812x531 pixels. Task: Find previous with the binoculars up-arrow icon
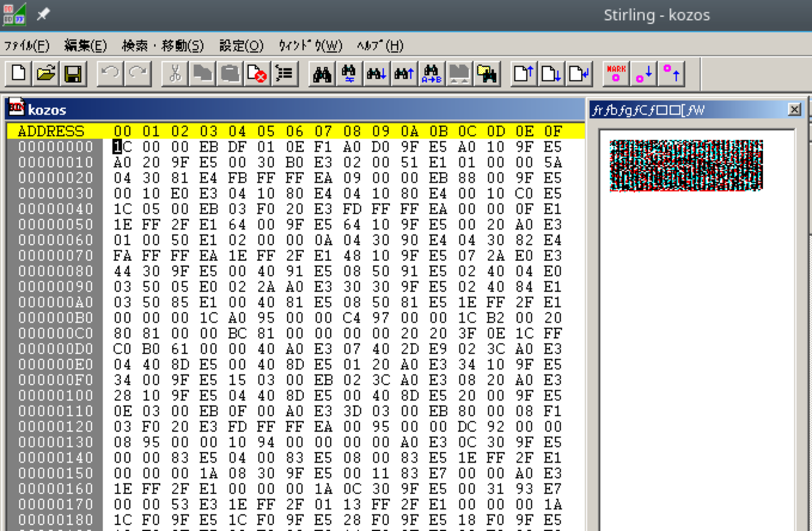click(x=404, y=74)
